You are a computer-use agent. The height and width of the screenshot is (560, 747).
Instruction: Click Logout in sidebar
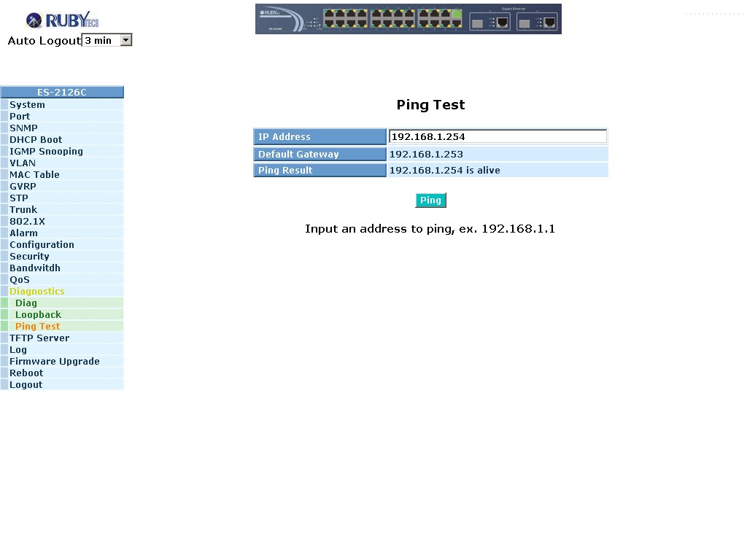26,385
